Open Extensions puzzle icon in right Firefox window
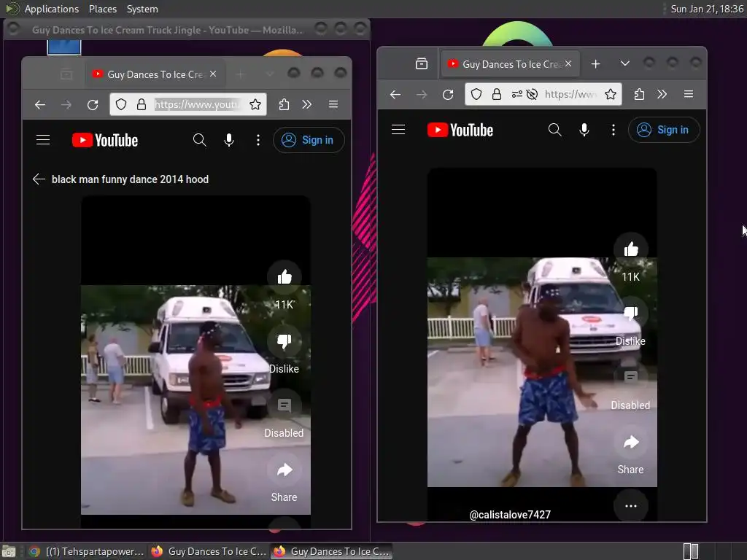747x560 pixels. coord(639,94)
